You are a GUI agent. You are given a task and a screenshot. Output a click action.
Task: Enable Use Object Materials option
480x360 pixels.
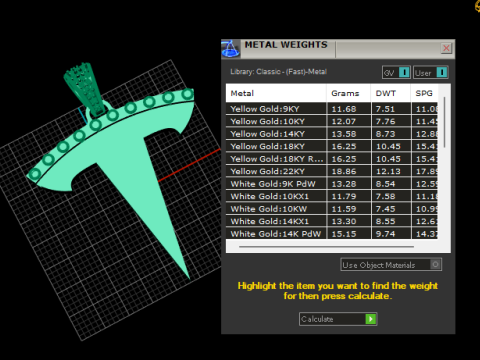click(x=391, y=265)
